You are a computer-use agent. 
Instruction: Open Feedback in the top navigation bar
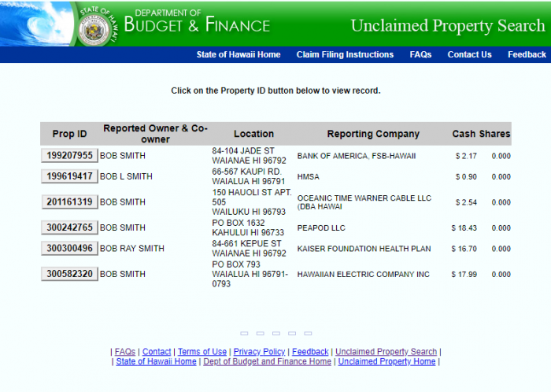(x=527, y=54)
